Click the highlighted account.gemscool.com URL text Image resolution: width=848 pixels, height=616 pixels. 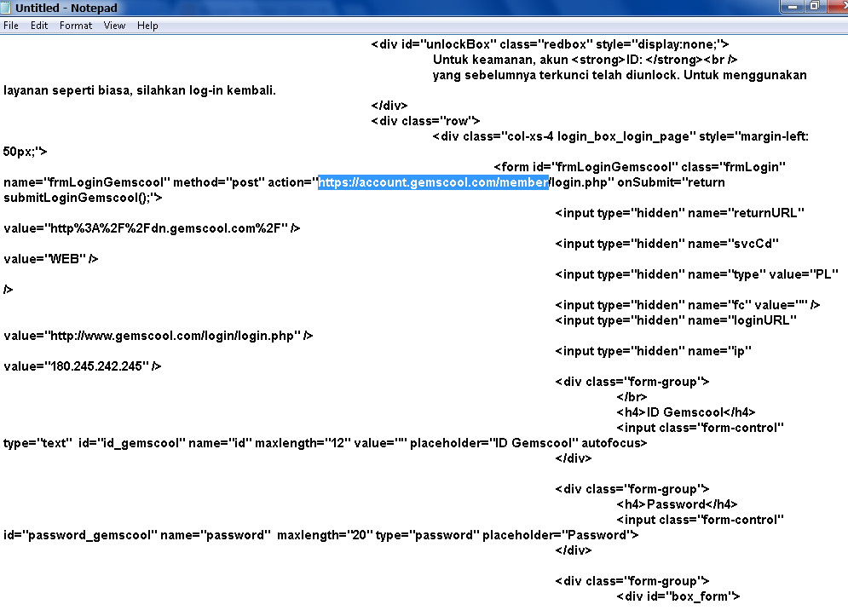(433, 182)
